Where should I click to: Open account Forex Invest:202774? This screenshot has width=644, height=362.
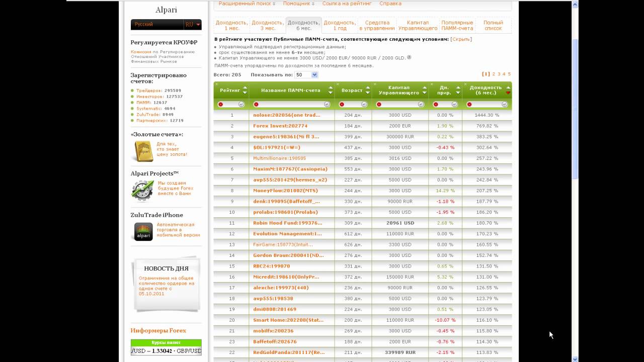pyautogui.click(x=280, y=126)
